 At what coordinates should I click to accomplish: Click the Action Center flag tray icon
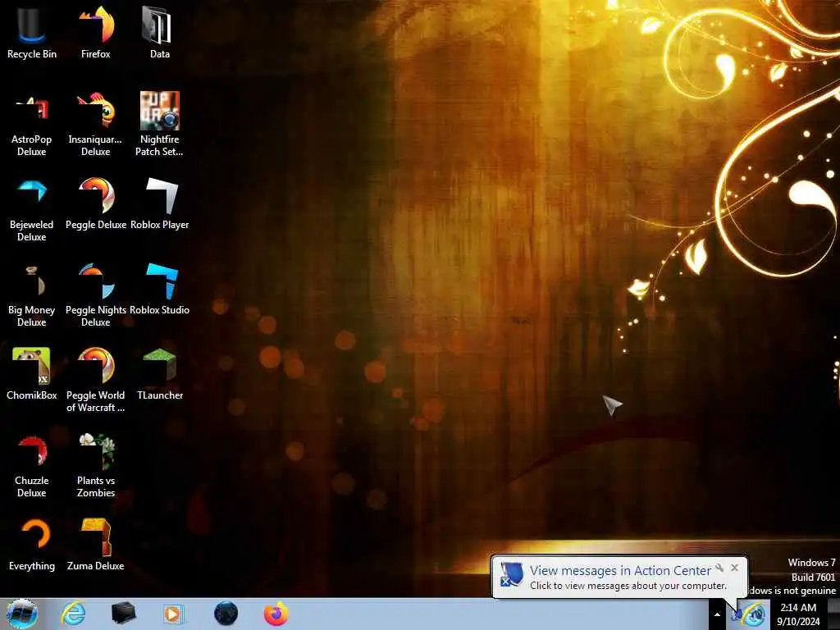pyautogui.click(x=737, y=615)
